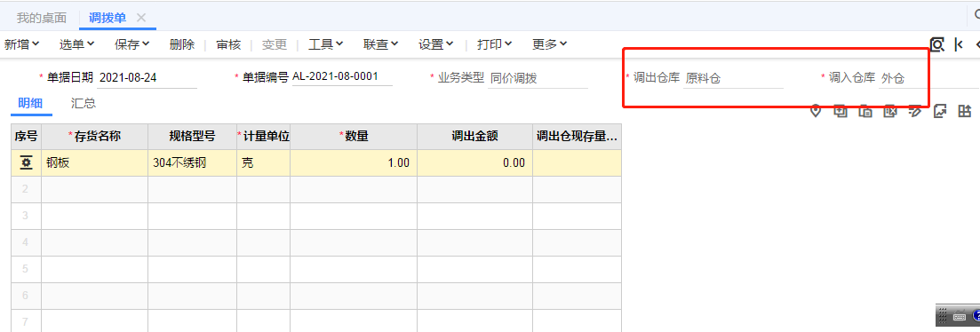The height and width of the screenshot is (332, 980).
Task: Click the 业务类型 field 同价调拨
Action: point(538,78)
